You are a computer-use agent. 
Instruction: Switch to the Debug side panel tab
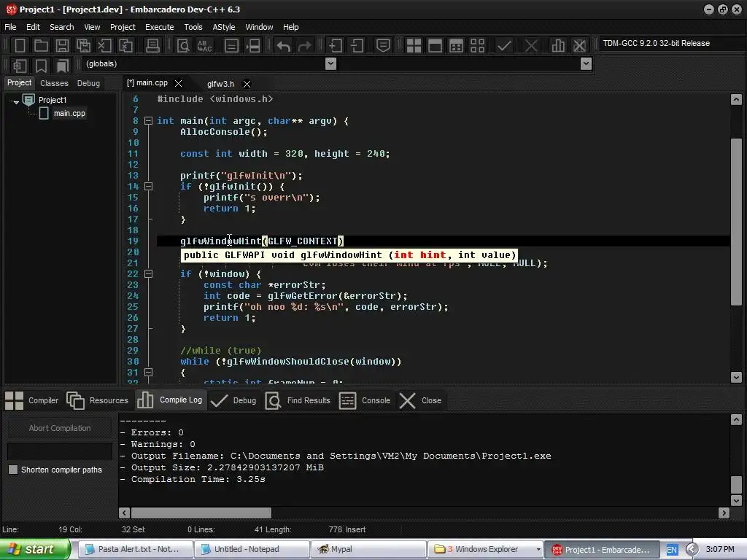88,83
